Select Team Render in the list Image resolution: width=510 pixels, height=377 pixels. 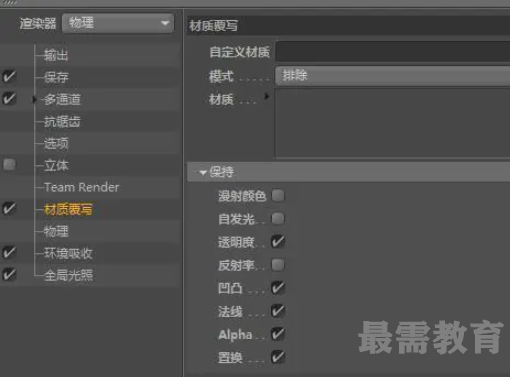(x=82, y=187)
